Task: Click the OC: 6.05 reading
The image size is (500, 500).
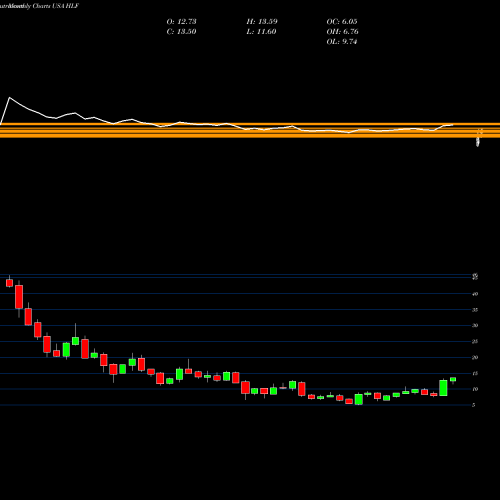Action: coord(342,22)
